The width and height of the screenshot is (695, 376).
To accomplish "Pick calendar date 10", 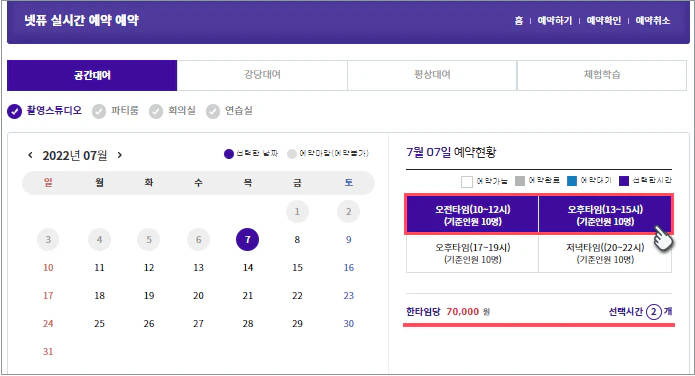I will click(x=48, y=267).
